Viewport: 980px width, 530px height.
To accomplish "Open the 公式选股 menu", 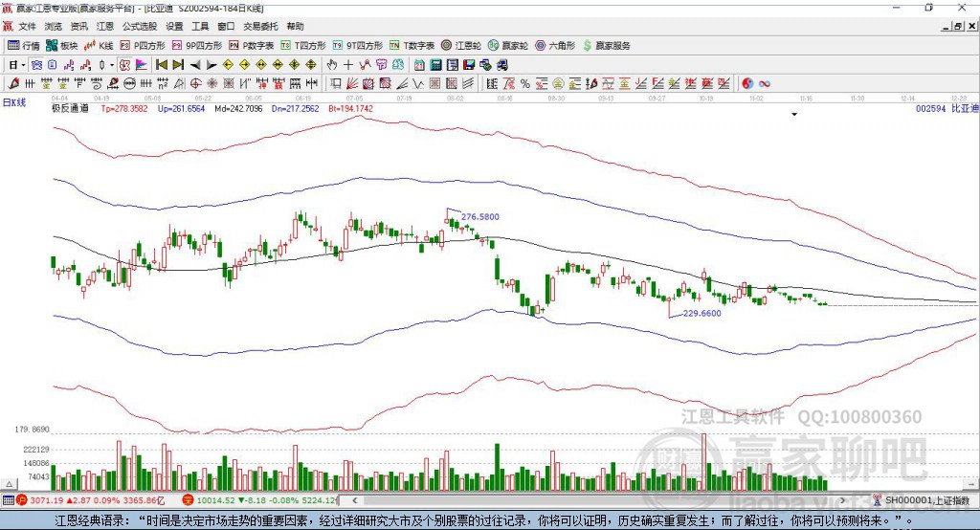I will point(140,26).
